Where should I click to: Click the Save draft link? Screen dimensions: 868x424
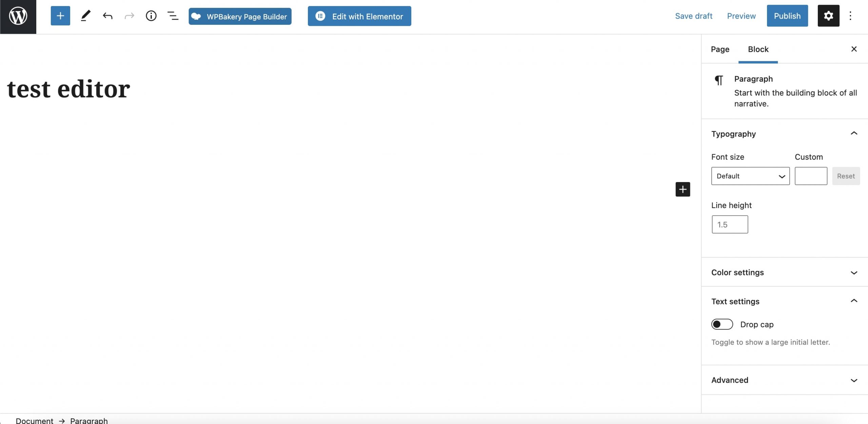[x=693, y=16]
